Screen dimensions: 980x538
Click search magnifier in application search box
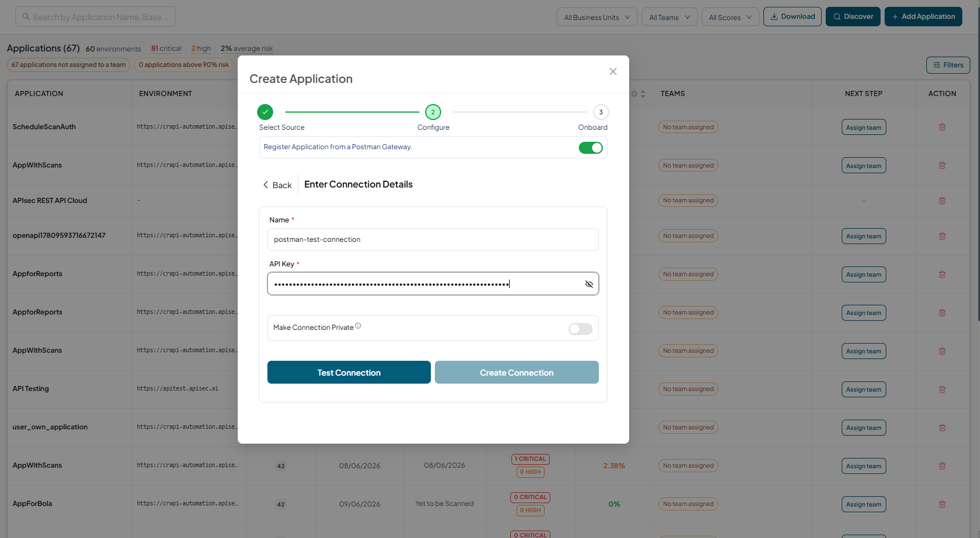tap(26, 17)
